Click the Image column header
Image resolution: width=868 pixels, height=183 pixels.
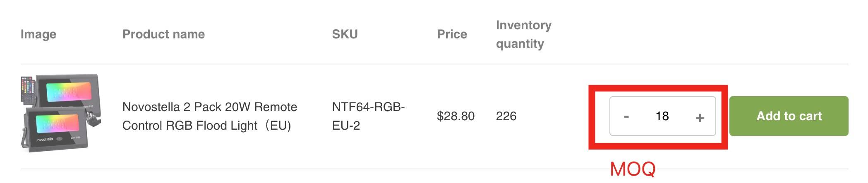tap(38, 34)
